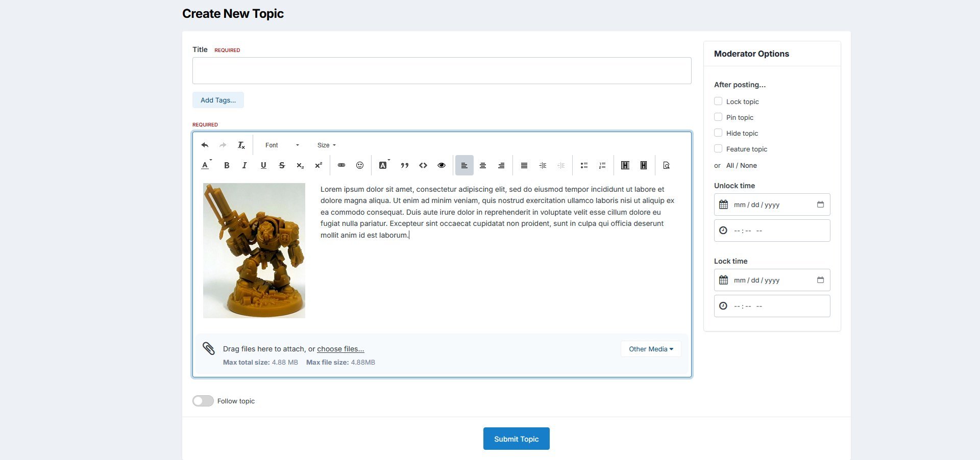The width and height of the screenshot is (980, 460).
Task: Enable the Pin topic checkbox
Action: pos(718,117)
